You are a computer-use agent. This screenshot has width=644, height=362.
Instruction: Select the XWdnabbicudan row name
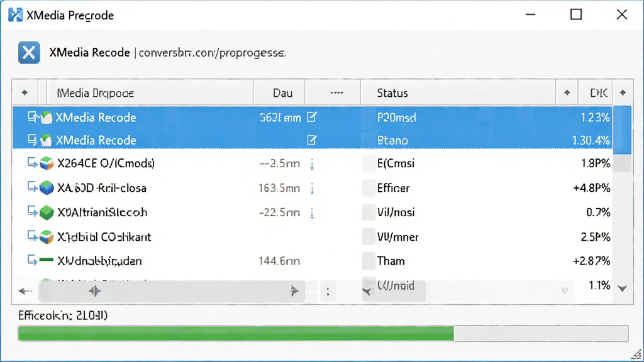[99, 261]
